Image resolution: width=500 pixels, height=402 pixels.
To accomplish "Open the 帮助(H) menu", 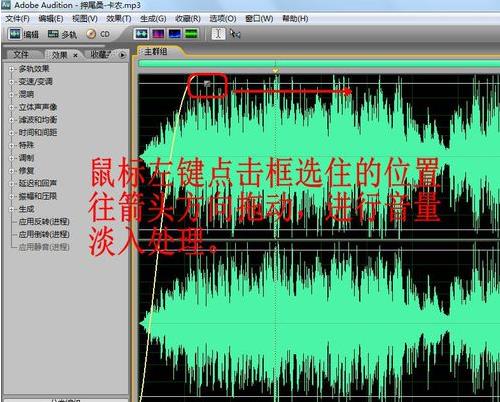I will [x=295, y=19].
